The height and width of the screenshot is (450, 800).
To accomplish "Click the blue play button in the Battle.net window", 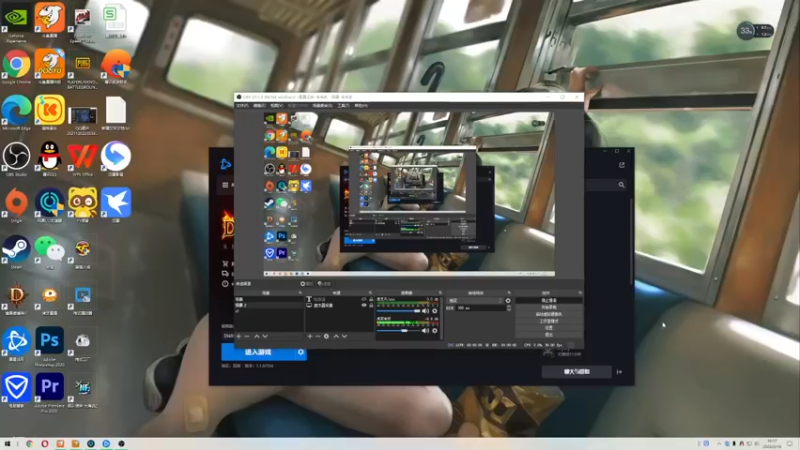I will point(259,352).
